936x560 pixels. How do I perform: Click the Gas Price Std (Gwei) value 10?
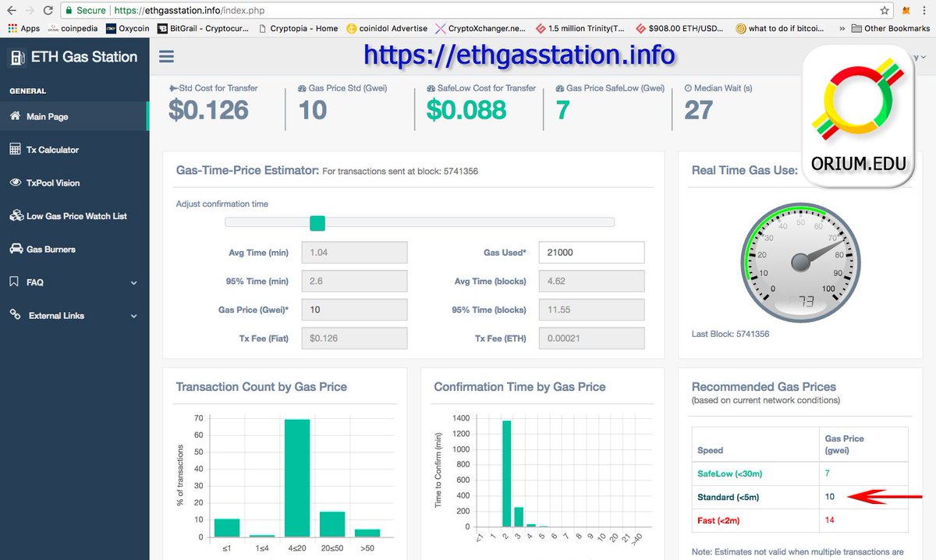point(312,109)
